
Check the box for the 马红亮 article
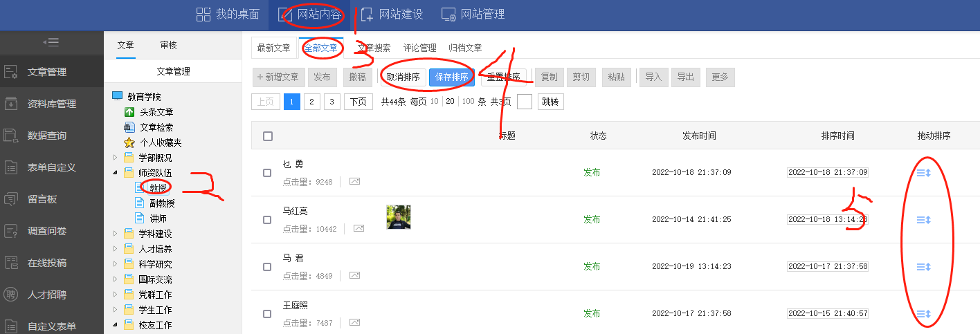(267, 220)
